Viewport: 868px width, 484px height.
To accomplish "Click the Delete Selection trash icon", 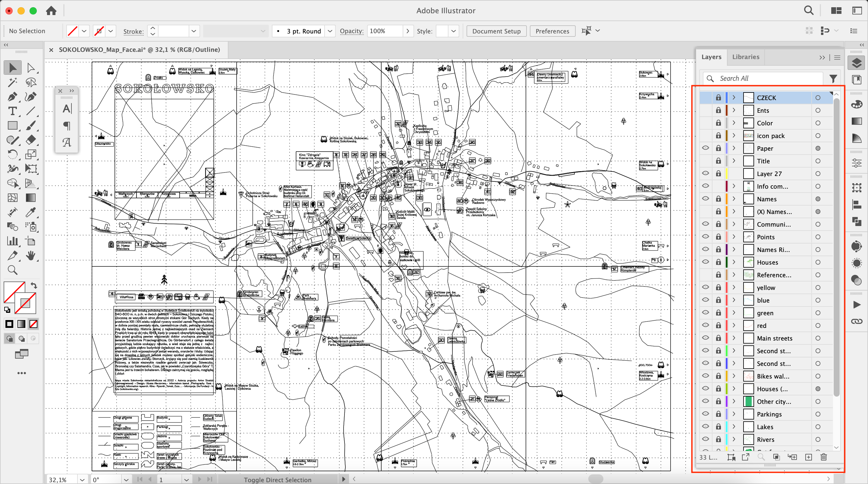I will tap(823, 457).
